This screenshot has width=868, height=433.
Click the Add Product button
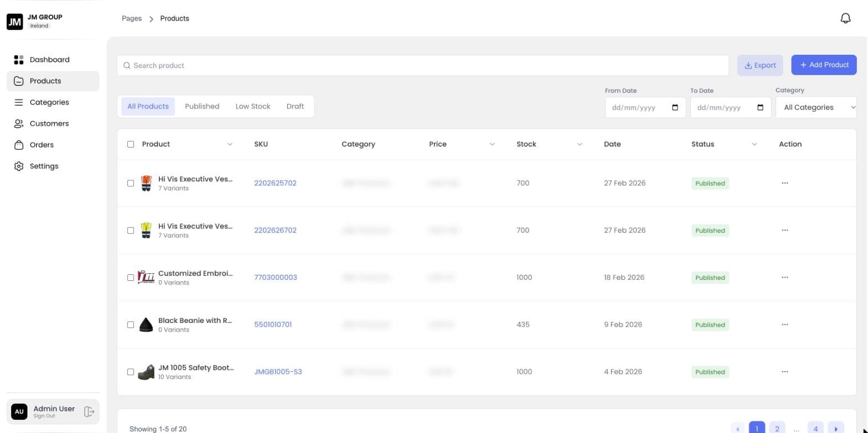tap(824, 65)
